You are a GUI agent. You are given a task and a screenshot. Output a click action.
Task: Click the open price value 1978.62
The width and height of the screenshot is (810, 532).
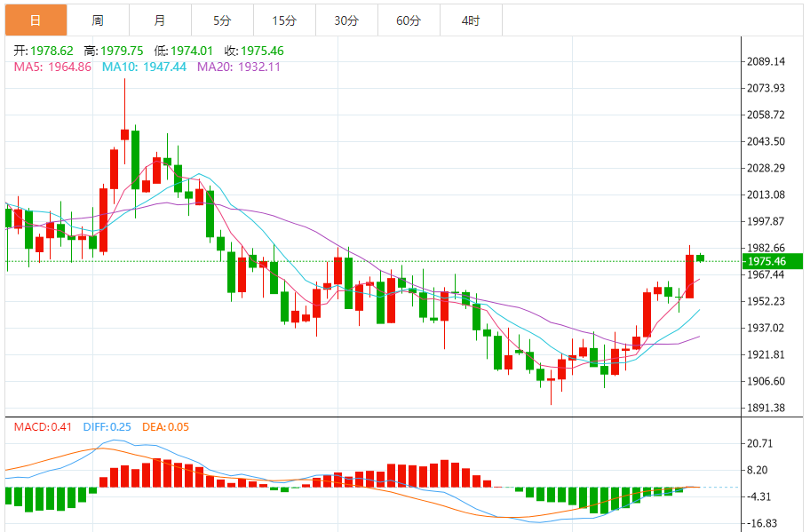click(52, 51)
